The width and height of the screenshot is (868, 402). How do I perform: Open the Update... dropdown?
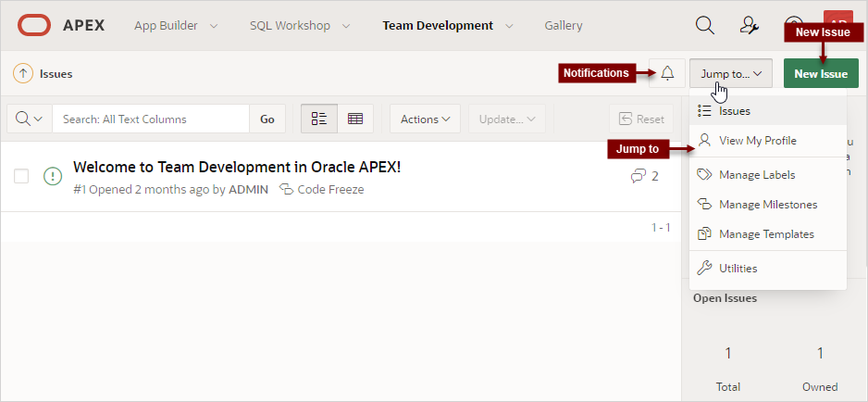tap(507, 119)
